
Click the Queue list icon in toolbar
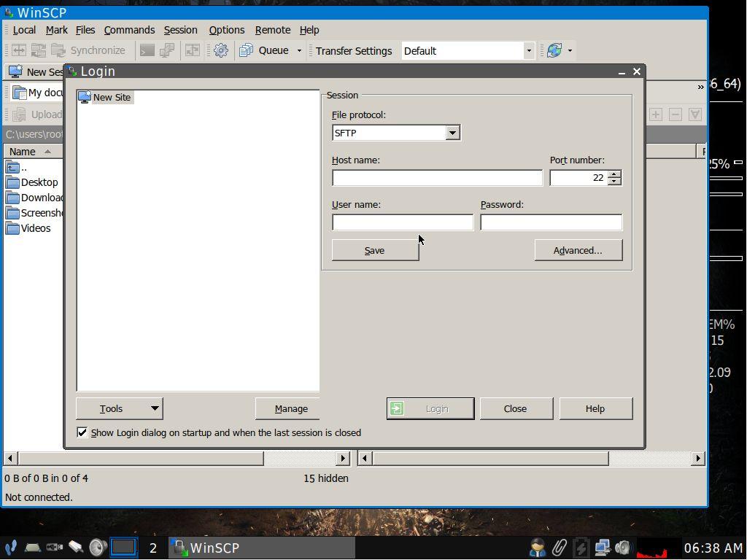tap(247, 51)
